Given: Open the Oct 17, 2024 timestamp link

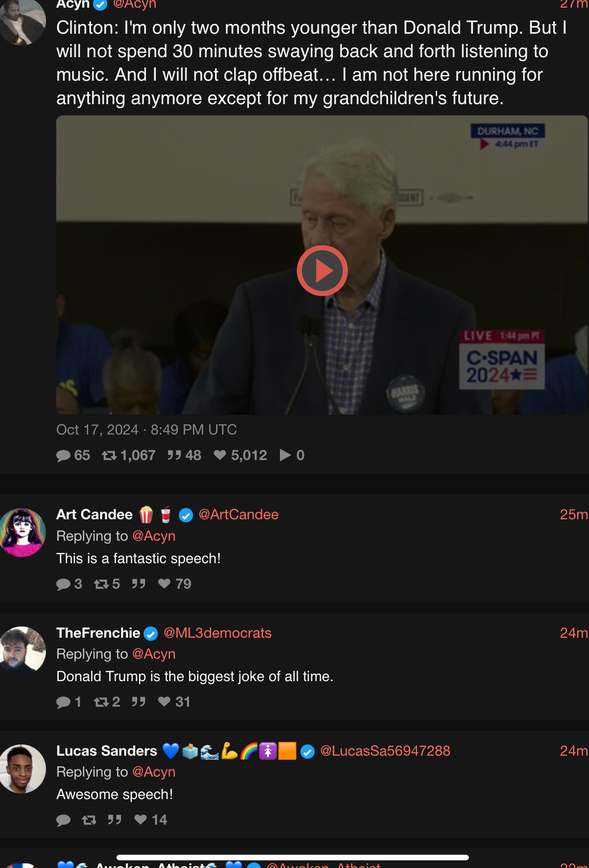Looking at the screenshot, I should pos(147,430).
